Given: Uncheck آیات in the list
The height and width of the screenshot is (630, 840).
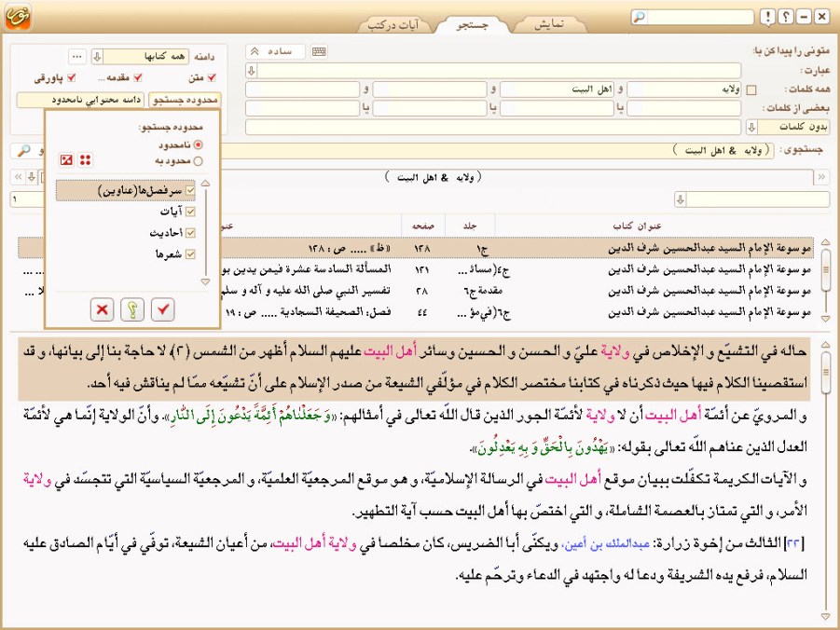Looking at the screenshot, I should click(x=189, y=212).
